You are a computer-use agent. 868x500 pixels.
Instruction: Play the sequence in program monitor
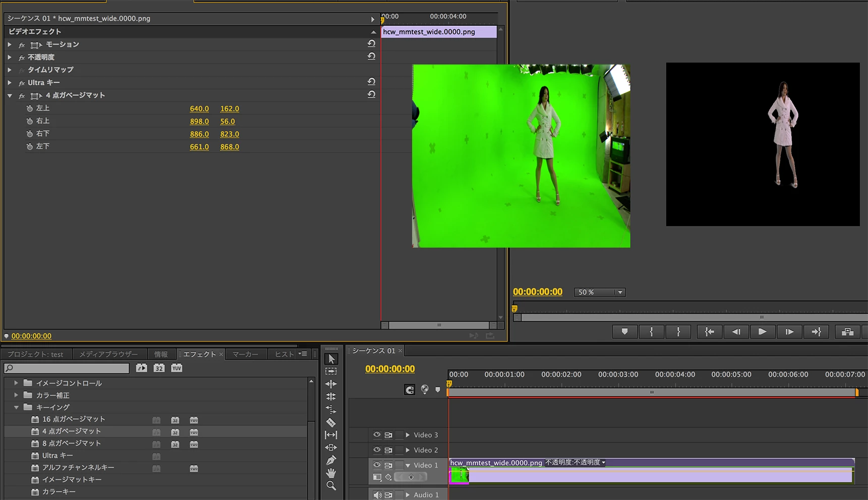[x=762, y=332]
